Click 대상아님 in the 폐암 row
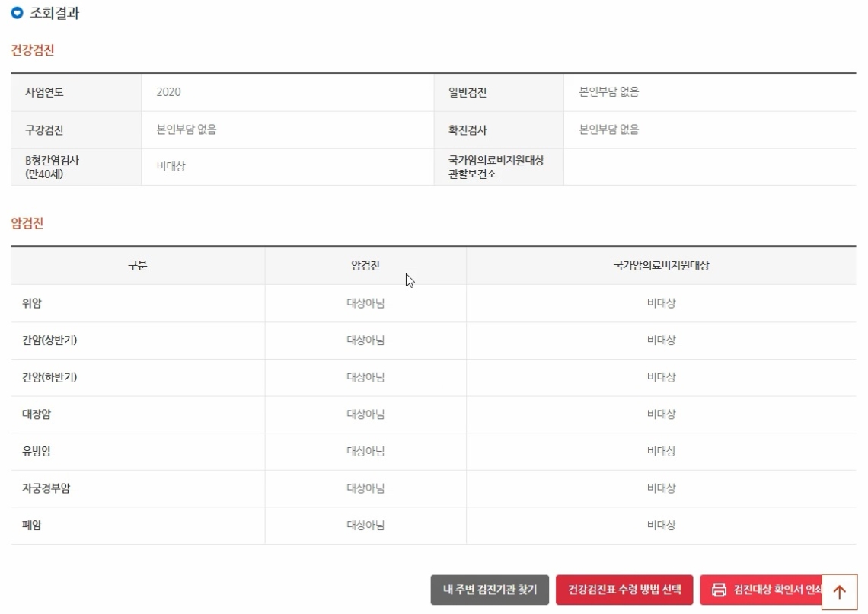Image resolution: width=868 pixels, height=614 pixels. [365, 526]
